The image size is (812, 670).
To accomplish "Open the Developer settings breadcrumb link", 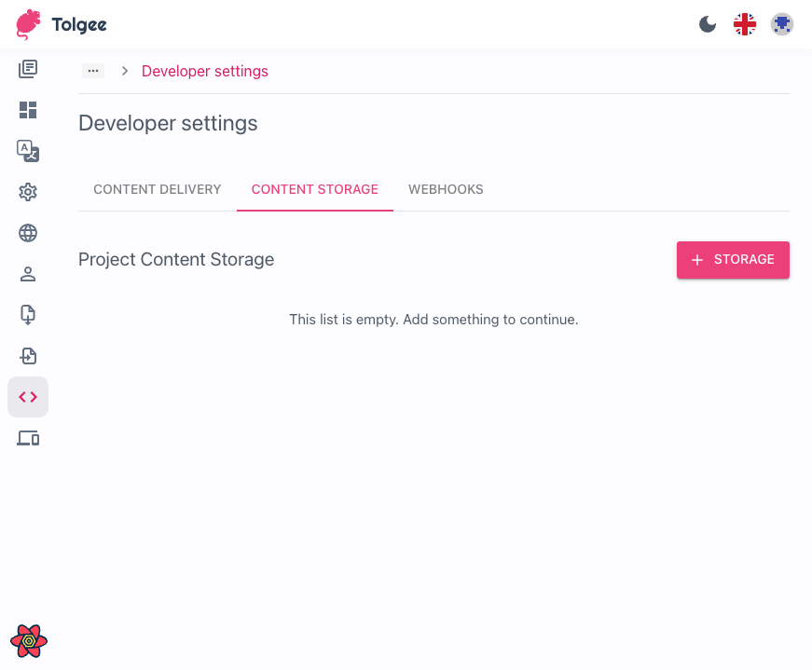I will coord(204,71).
